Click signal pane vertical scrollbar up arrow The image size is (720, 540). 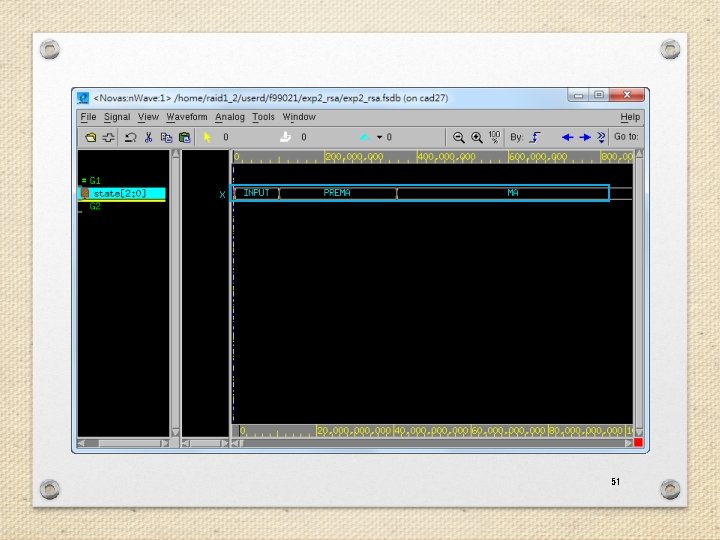175,154
